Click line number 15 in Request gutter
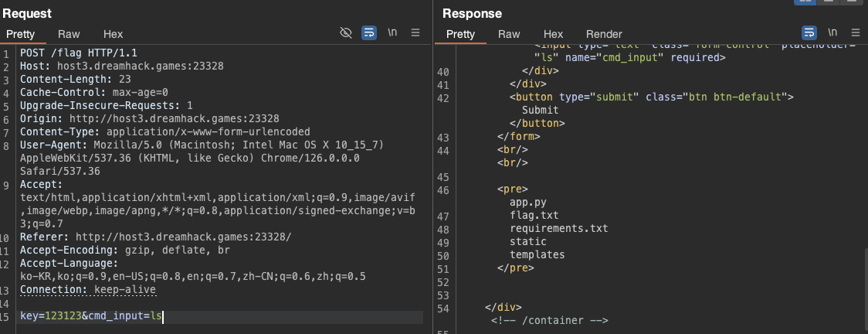868x334 pixels. click(5, 317)
